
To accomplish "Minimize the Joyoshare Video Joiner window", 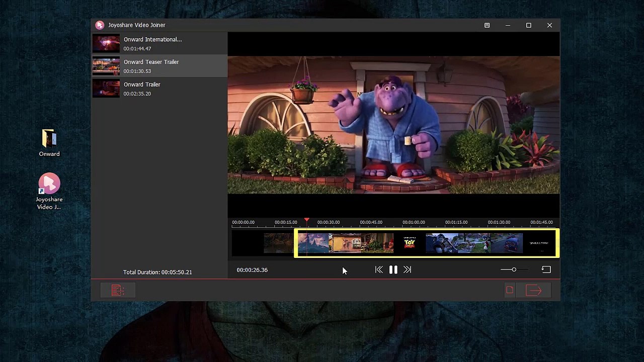I will click(x=508, y=25).
